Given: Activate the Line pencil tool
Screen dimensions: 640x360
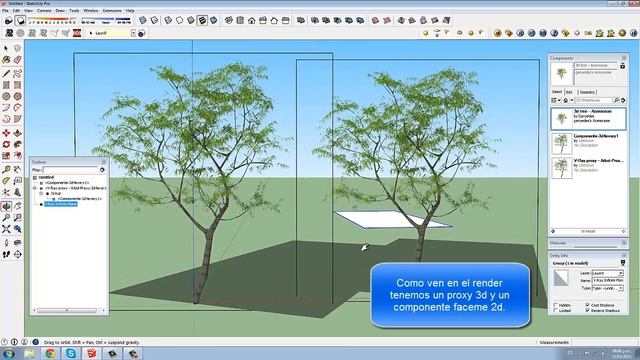Looking at the screenshot, I should 6,73.
